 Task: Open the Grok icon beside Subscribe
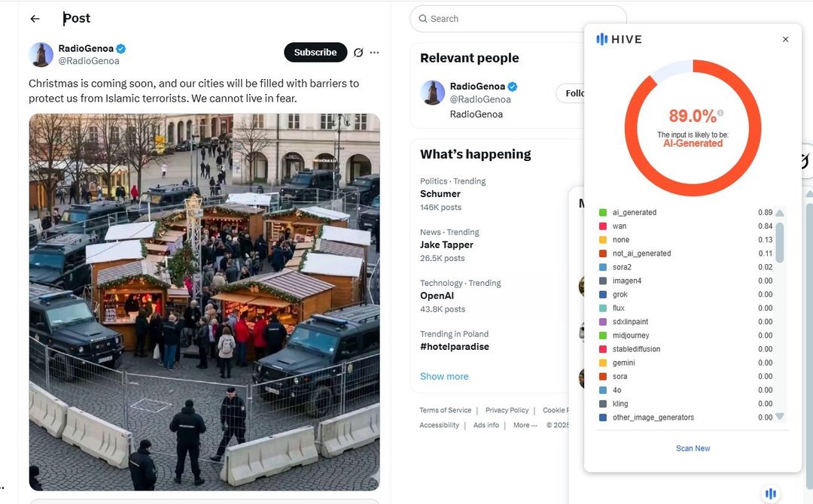click(x=358, y=53)
